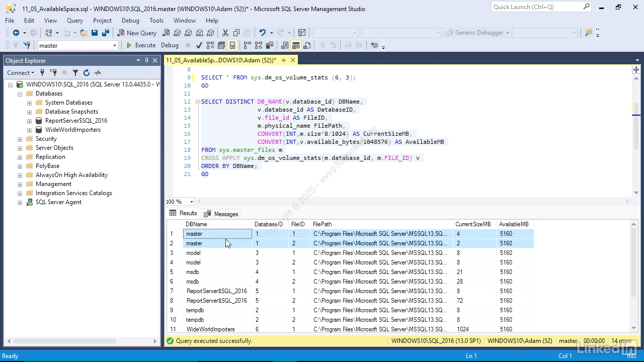Open an Analysis Services DAX query
This screenshot has width=644, height=362.
[x=210, y=33]
